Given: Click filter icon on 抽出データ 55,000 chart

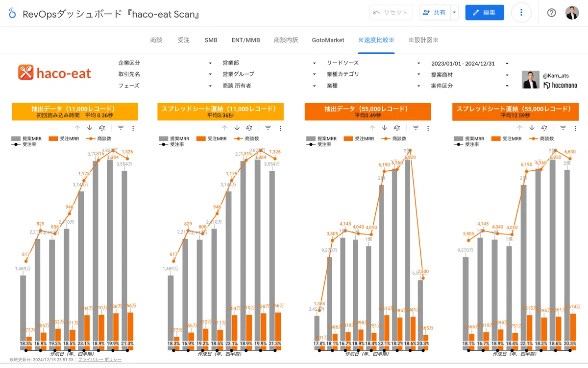Looking at the screenshot, I should pyautogui.click(x=416, y=128).
